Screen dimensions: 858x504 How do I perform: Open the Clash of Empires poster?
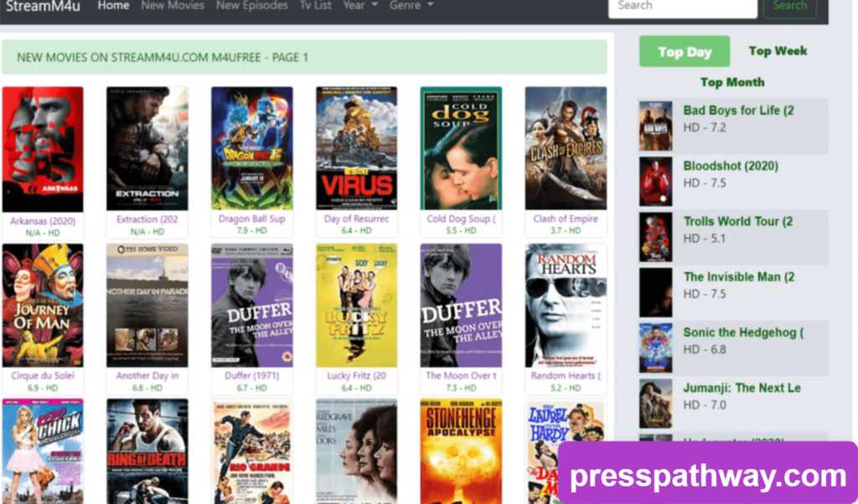click(566, 148)
